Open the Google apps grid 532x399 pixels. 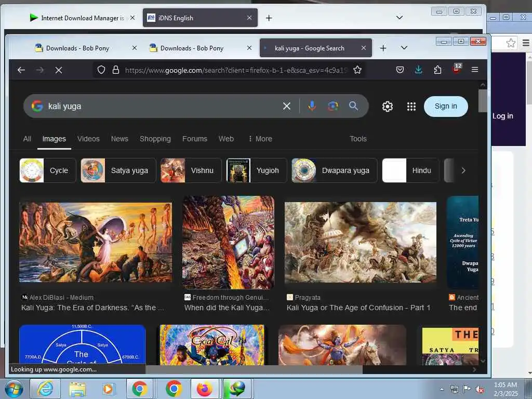[411, 107]
